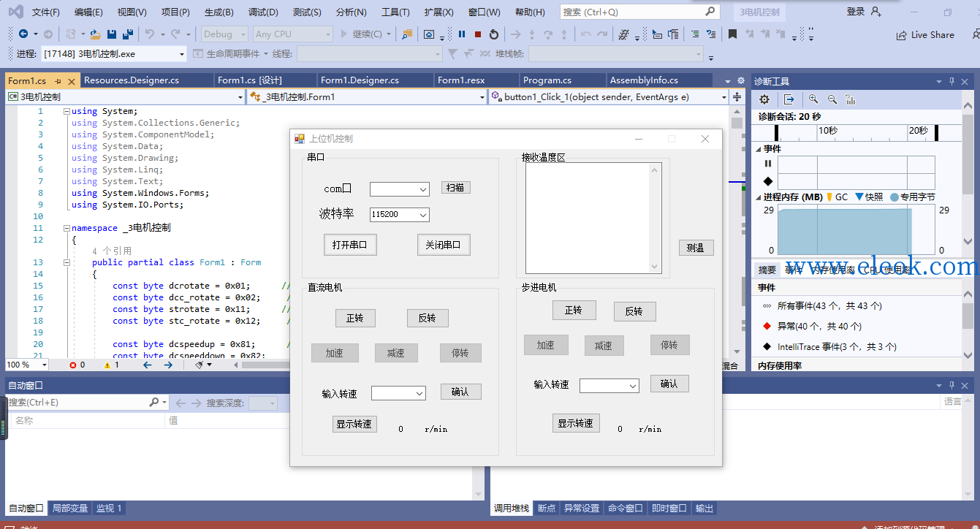Click DC motor 显示转速 button
The width and height of the screenshot is (980, 529).
click(x=354, y=424)
